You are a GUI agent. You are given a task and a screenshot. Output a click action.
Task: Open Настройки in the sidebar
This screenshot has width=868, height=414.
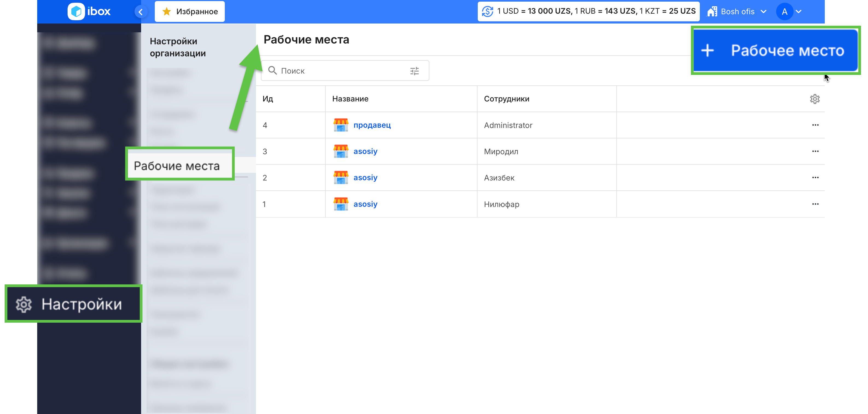point(74,304)
